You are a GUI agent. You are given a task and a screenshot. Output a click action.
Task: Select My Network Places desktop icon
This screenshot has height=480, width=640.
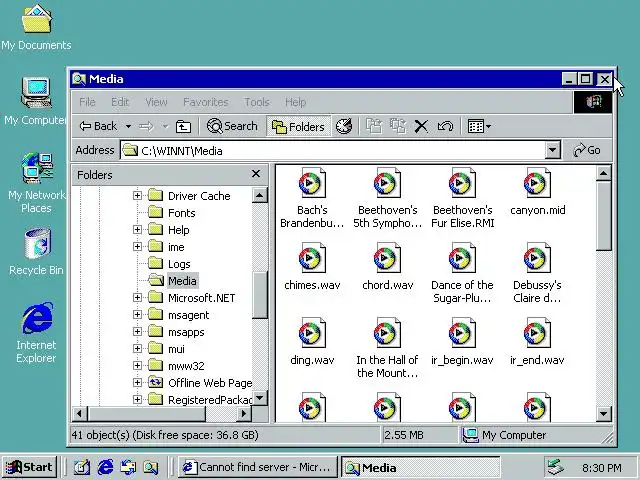[36, 183]
